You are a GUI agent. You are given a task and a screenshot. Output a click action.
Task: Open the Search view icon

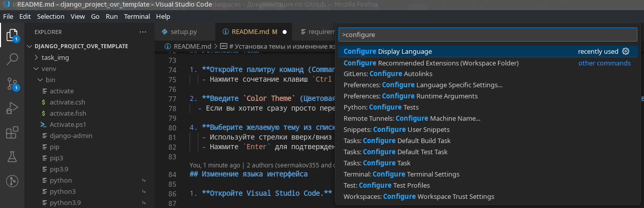pyautogui.click(x=12, y=59)
